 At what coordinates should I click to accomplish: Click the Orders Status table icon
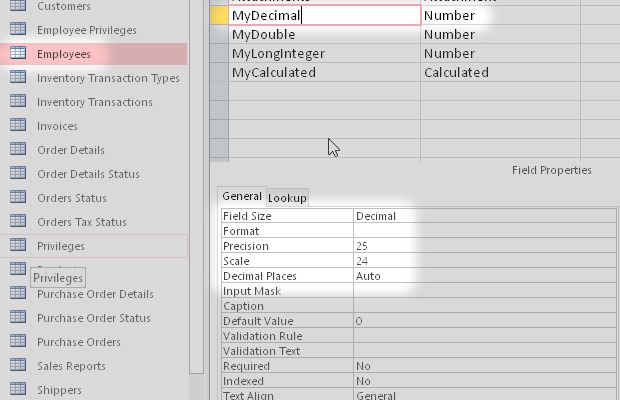coord(18,198)
